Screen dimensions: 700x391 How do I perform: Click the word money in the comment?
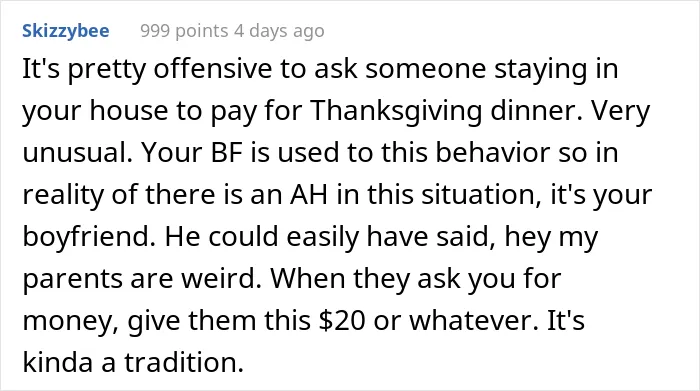pos(71,322)
